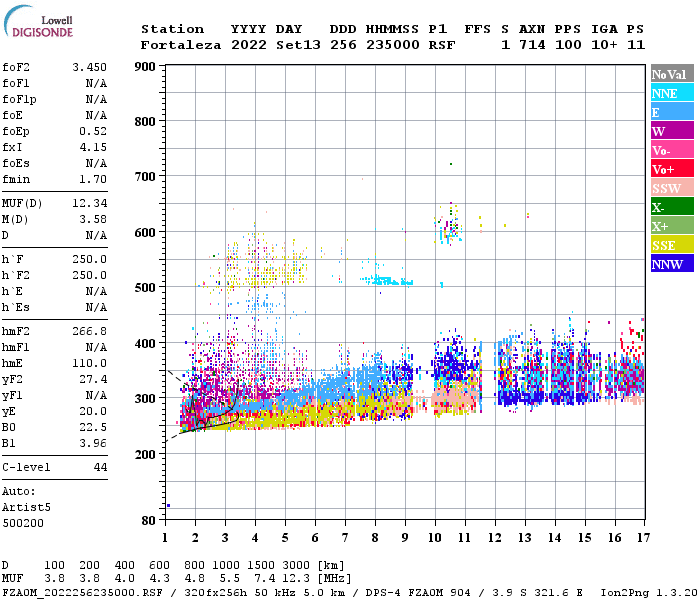
Task: Select the X- dark green legend swatch
Action: coord(672,207)
